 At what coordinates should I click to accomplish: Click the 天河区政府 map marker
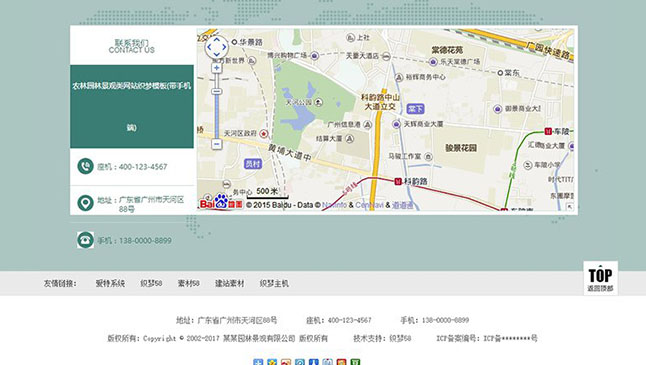click(x=264, y=133)
